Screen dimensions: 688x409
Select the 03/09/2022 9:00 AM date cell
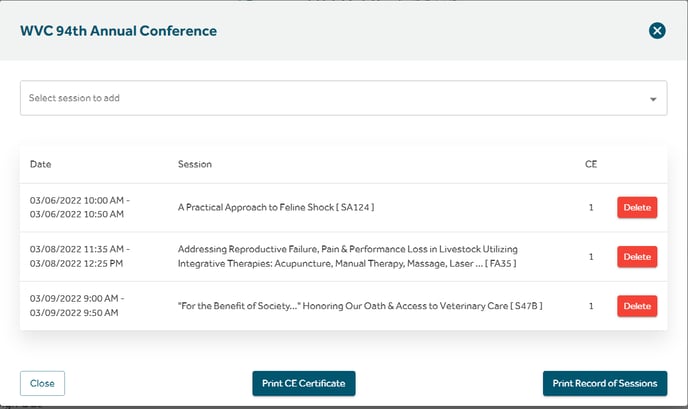pos(77,305)
